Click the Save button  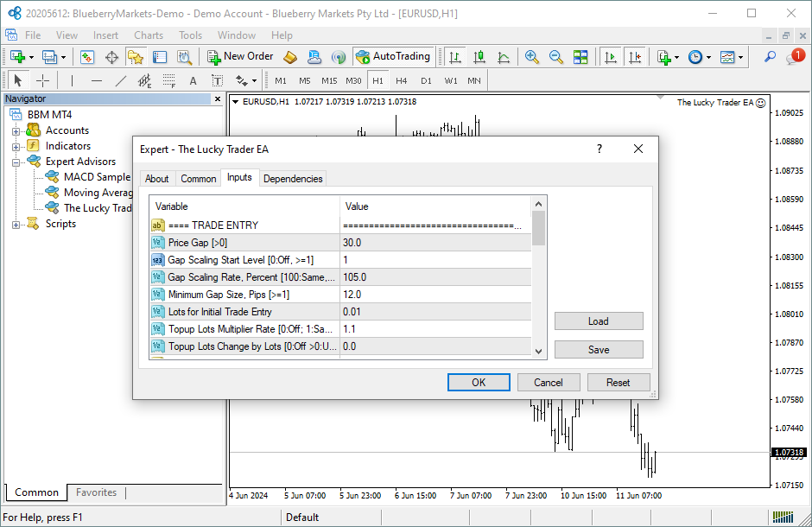tap(599, 349)
